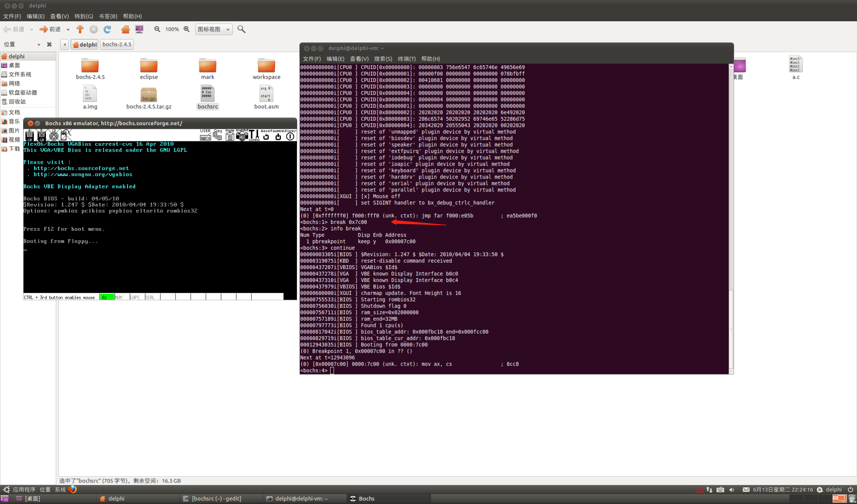Click the bochs-2.4.5 path bar button

(117, 44)
